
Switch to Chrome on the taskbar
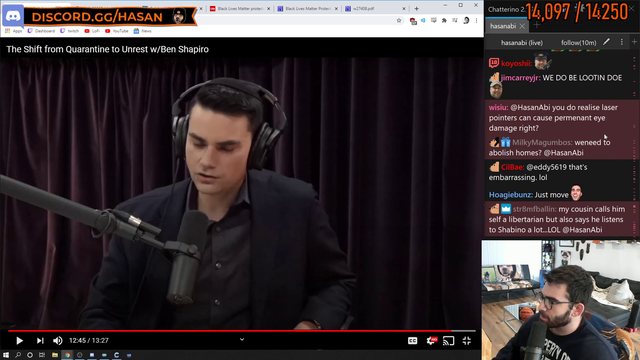pyautogui.click(x=67, y=355)
